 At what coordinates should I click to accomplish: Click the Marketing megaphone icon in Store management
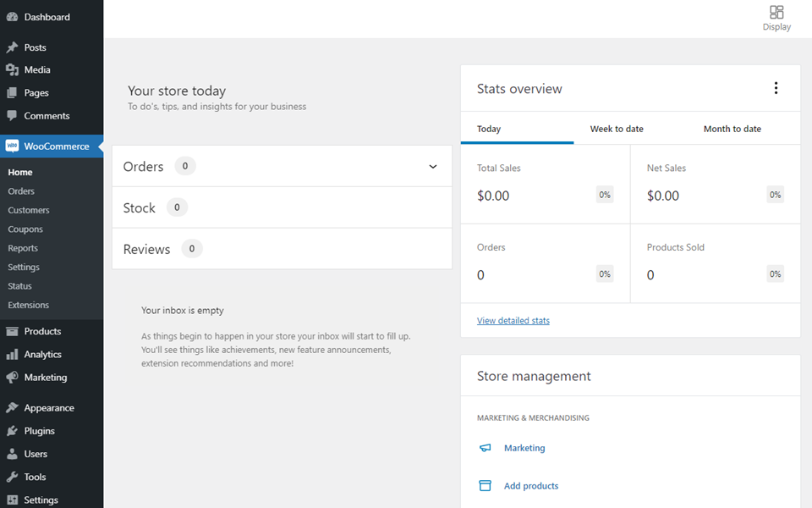pos(486,448)
